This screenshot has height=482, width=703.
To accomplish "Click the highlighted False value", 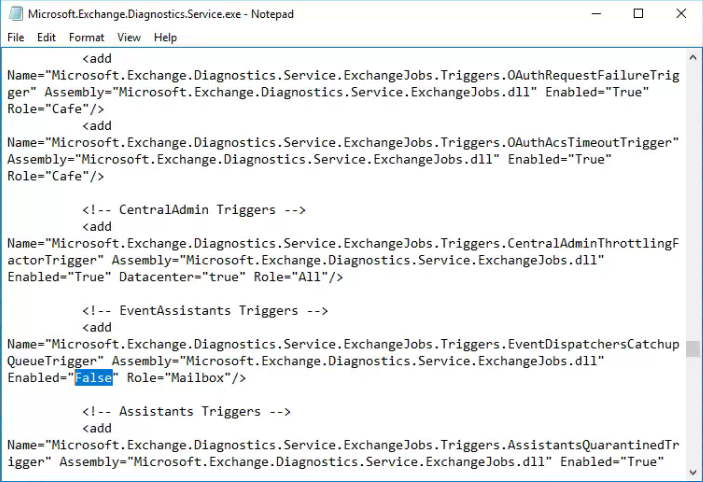I will pos(93,378).
